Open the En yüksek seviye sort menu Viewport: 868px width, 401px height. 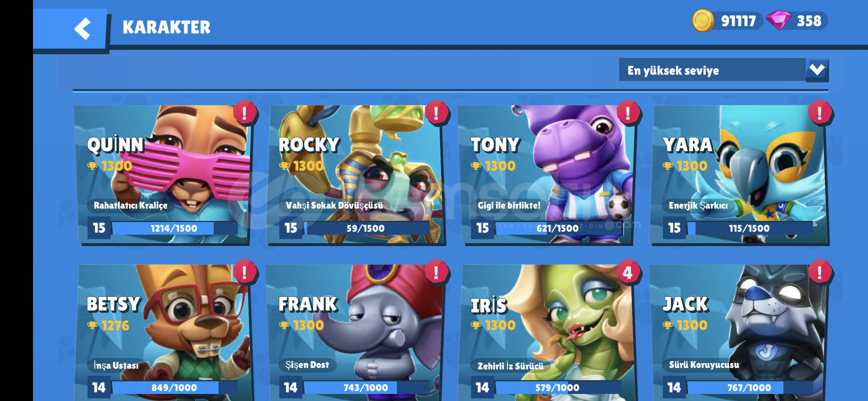(723, 70)
